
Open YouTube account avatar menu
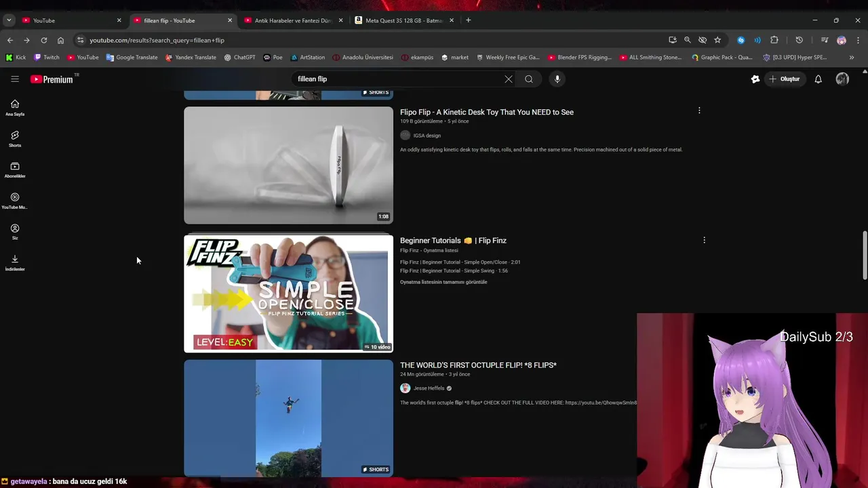pos(842,79)
